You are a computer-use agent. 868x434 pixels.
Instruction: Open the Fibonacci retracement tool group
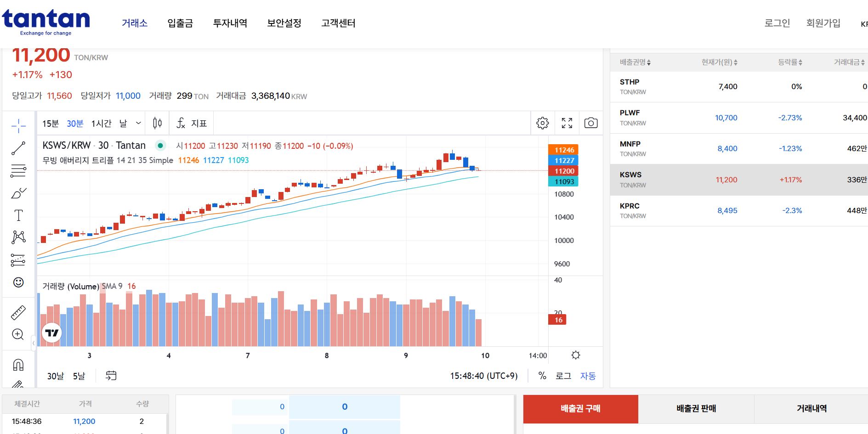(x=18, y=171)
